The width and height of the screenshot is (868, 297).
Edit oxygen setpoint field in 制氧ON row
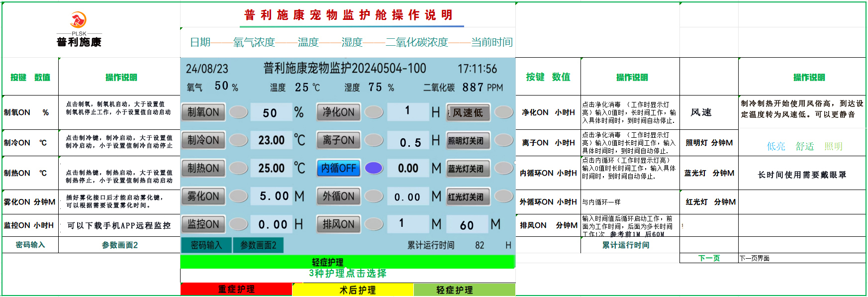[271, 112]
